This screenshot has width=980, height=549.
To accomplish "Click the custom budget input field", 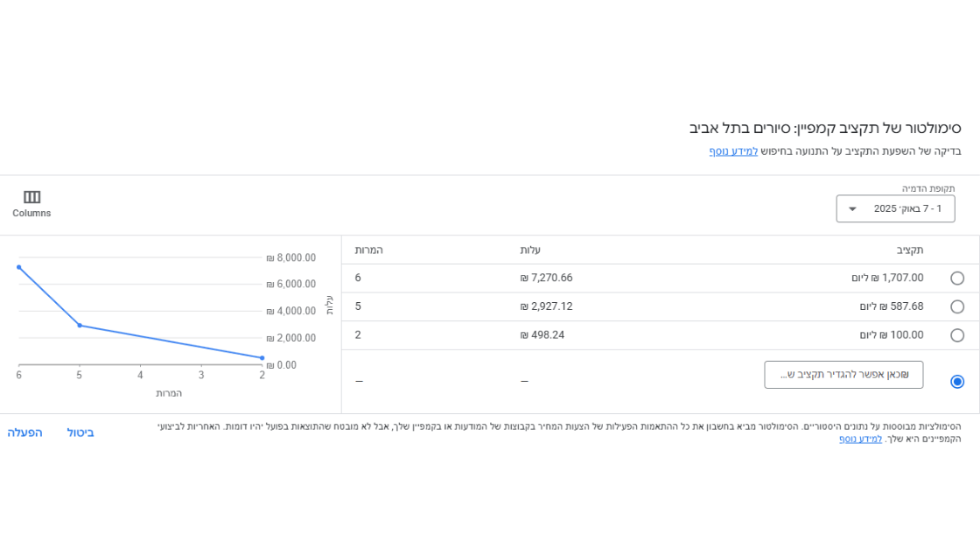I will pos(843,375).
